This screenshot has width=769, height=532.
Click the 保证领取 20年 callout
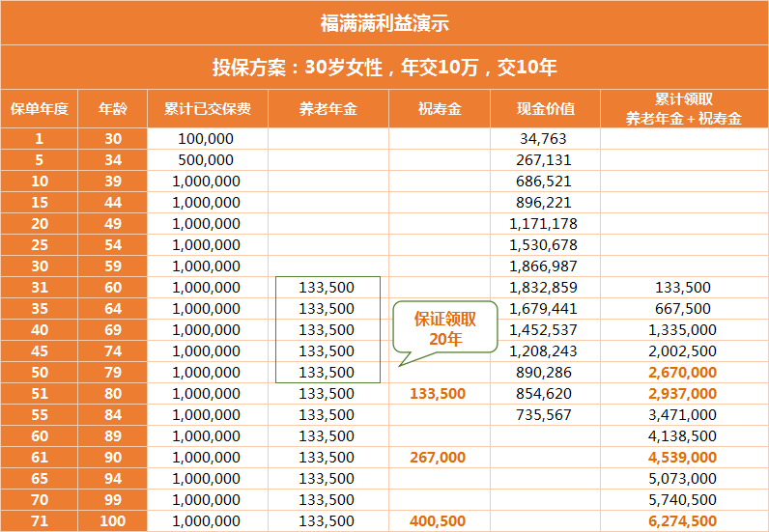coord(444,327)
